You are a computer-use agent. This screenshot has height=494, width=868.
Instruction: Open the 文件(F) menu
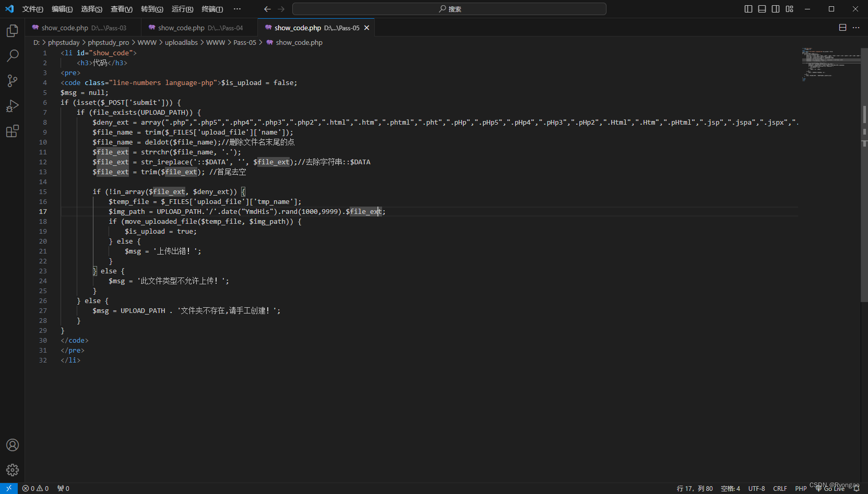tap(33, 9)
